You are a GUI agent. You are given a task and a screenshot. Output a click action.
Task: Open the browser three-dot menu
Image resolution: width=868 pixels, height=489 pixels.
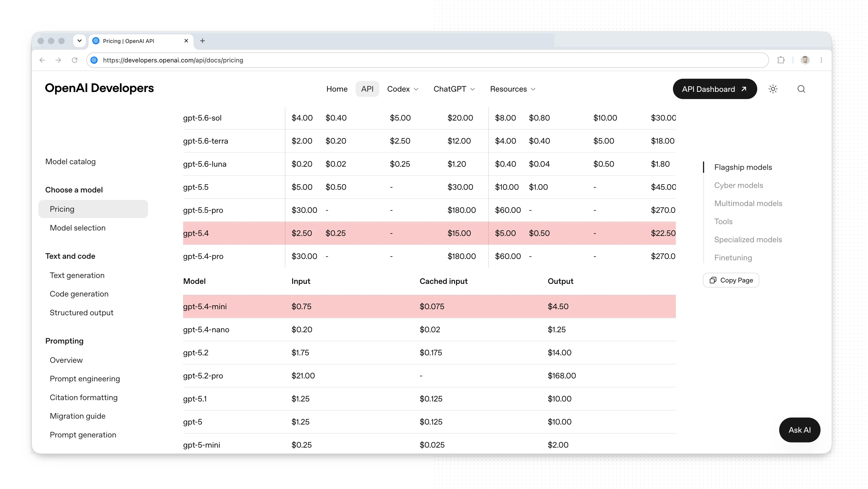[821, 60]
